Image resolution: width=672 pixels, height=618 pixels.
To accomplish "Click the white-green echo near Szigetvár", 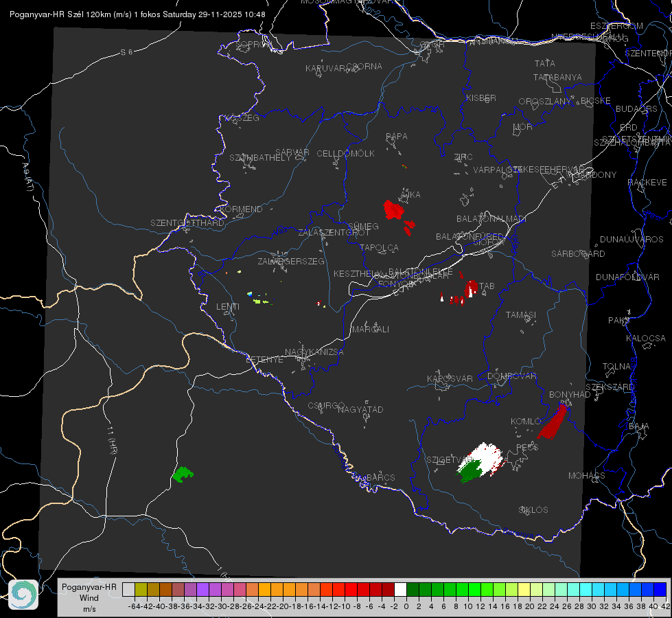I will [479, 462].
